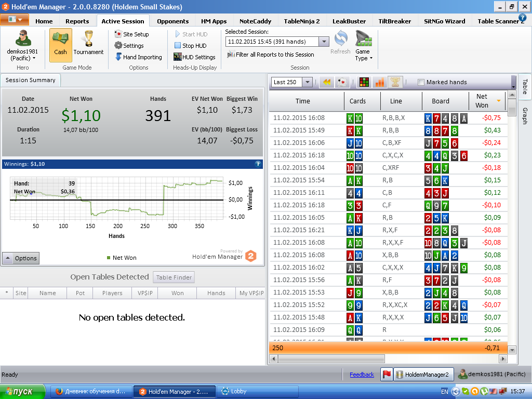
Task: Switch to the Lobby taskbar window
Action: pyautogui.click(x=258, y=392)
